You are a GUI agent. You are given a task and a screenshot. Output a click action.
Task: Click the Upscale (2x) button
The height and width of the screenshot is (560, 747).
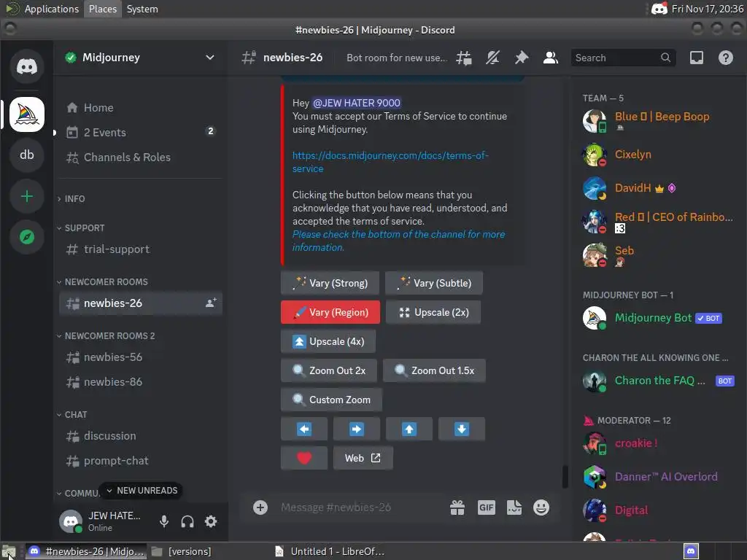tap(433, 312)
